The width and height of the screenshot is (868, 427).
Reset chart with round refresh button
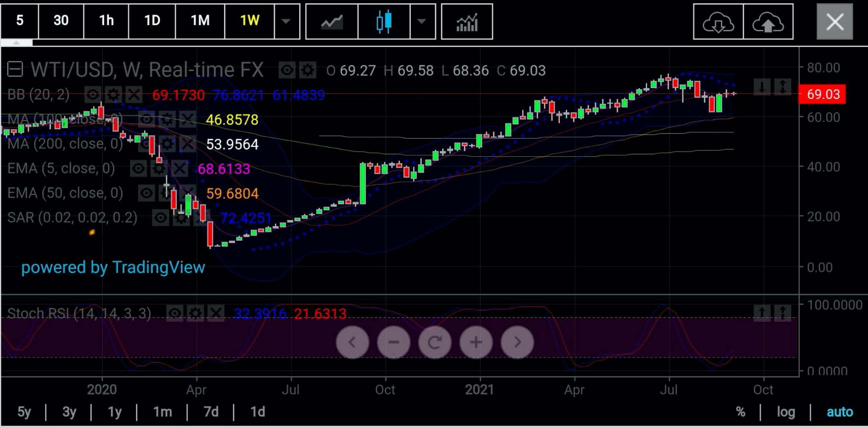pyautogui.click(x=435, y=342)
